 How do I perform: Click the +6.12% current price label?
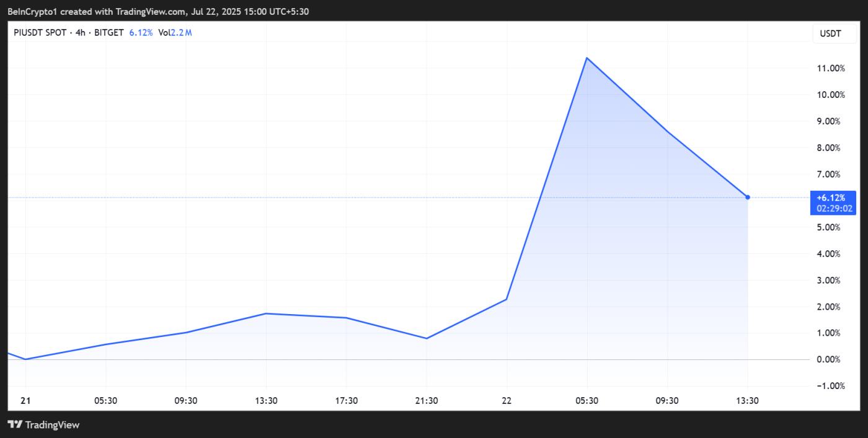pos(831,198)
